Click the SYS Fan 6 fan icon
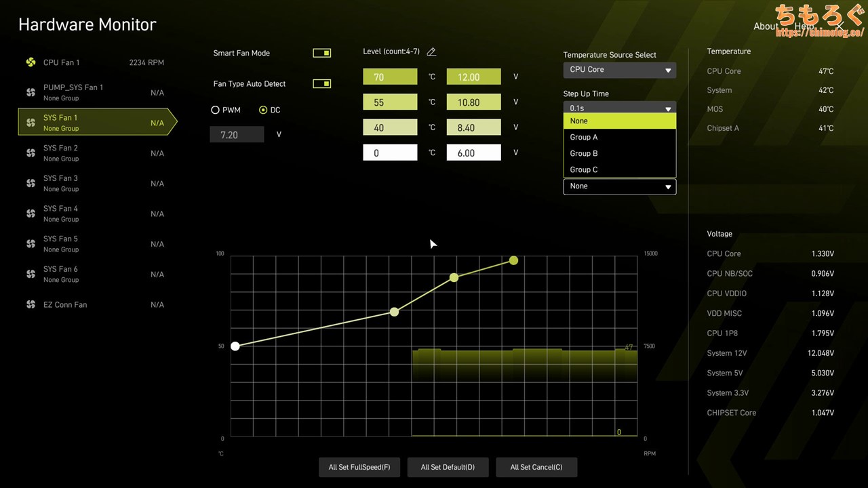868x488 pixels. (31, 274)
